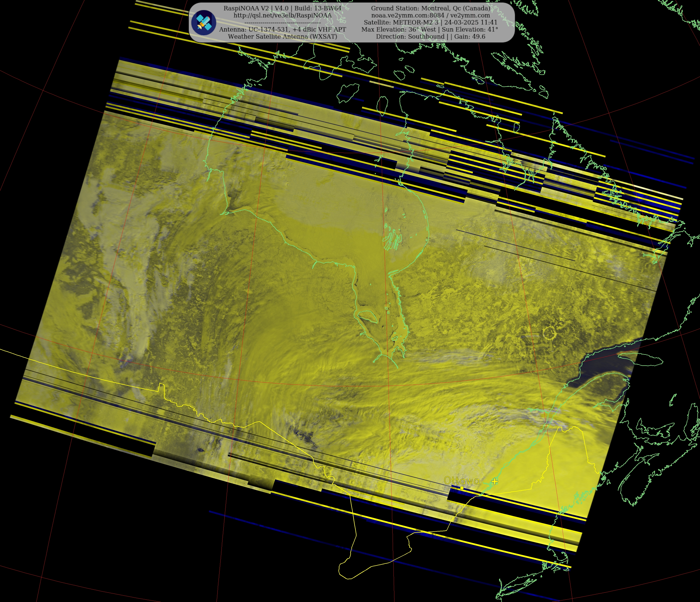The height and width of the screenshot is (602, 700).
Task: Click the yellow dot marker below Ottawa
Action: [462, 488]
